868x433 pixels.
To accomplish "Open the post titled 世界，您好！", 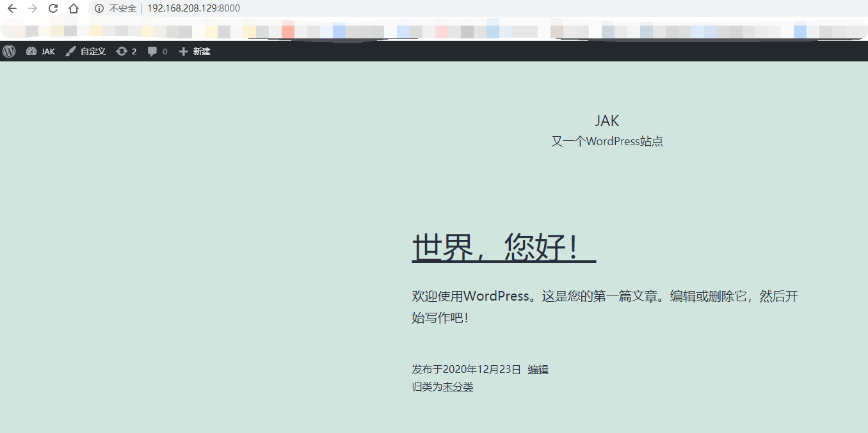I will tap(504, 247).
